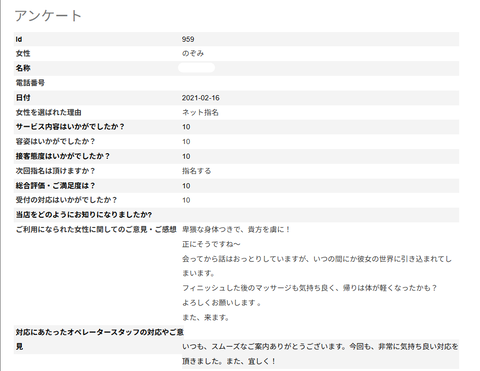Click the comment line starting with フィニッシュした後
The height and width of the screenshot is (371, 480).
pyautogui.click(x=309, y=288)
